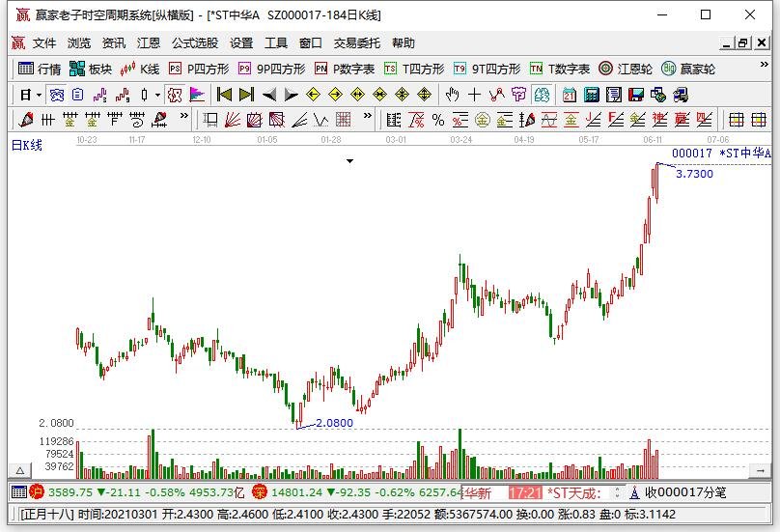Open the P数字表 tool
780x532 pixels.
tap(345, 69)
